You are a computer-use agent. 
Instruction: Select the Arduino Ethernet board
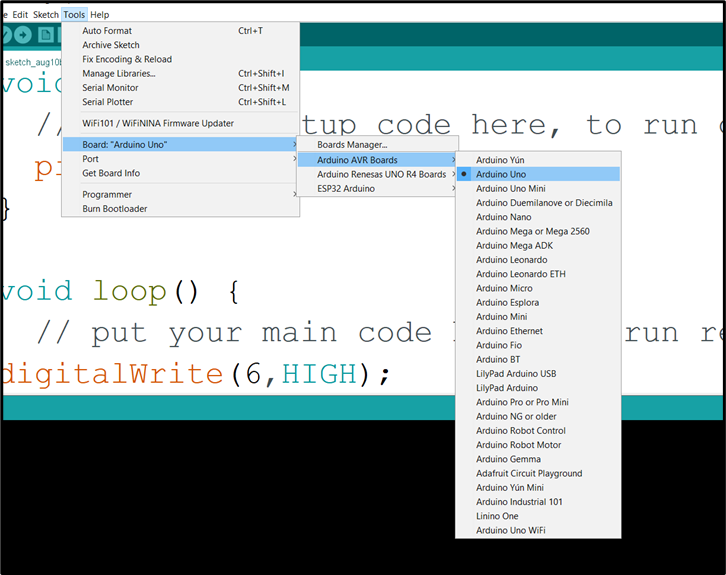538,331
